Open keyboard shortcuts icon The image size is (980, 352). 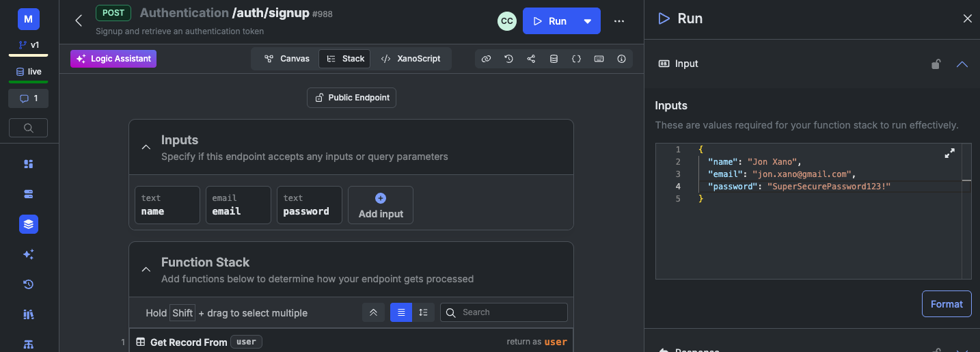599,59
